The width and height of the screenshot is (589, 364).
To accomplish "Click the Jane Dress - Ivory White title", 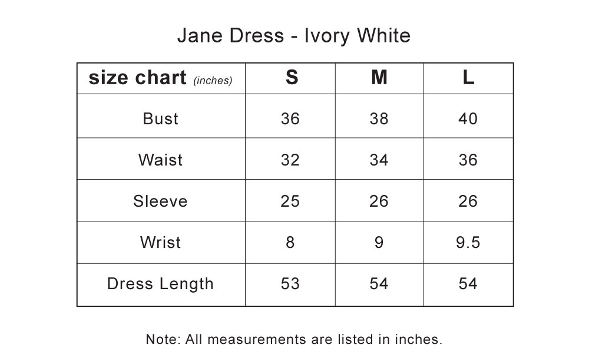I will point(294,36).
